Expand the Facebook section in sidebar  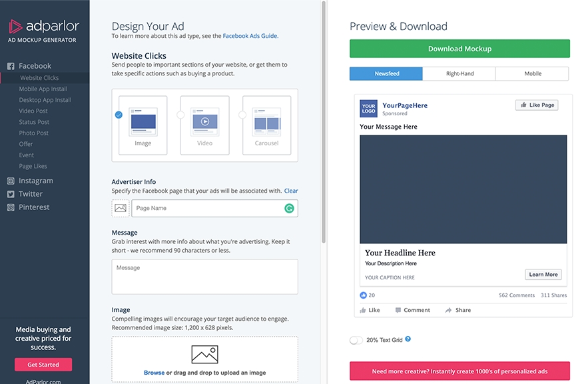point(35,66)
